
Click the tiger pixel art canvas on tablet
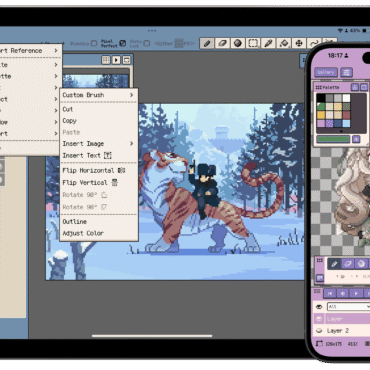coord(221,192)
